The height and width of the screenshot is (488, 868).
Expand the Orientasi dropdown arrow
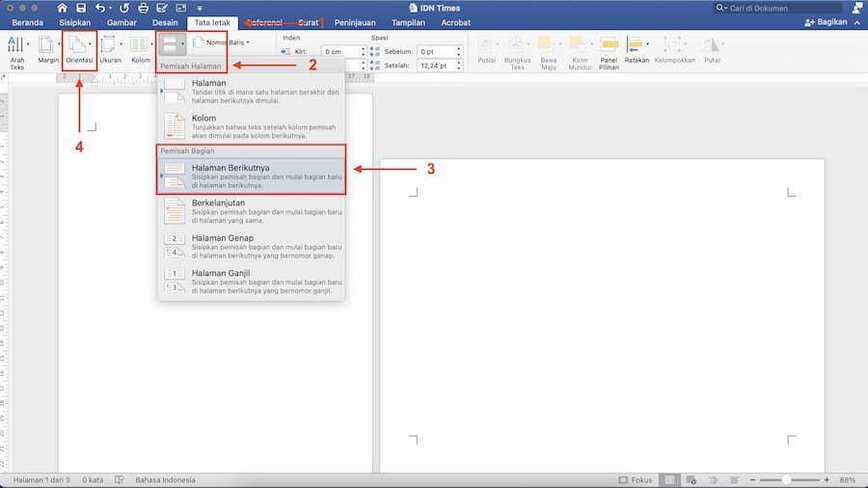[x=91, y=43]
